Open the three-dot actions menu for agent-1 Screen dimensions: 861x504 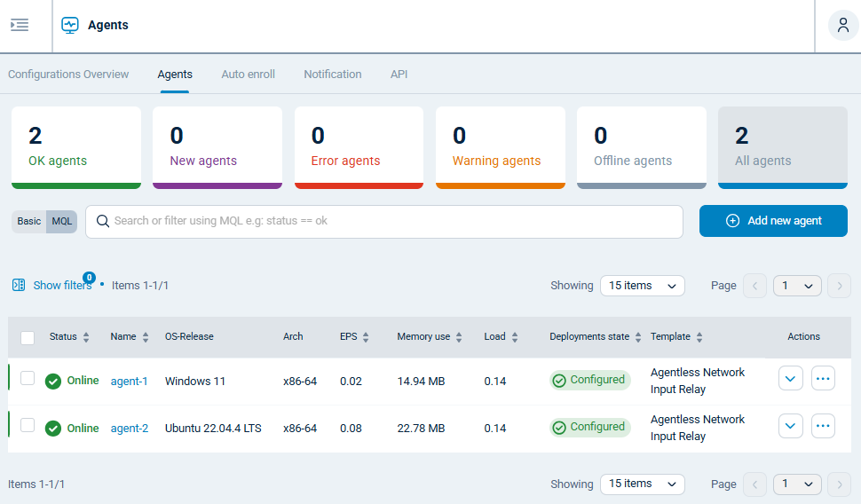point(823,379)
